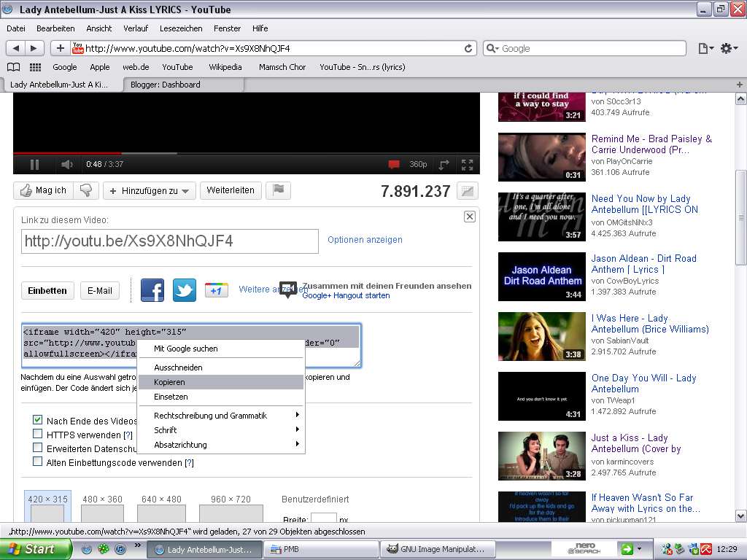Open the Hinzufügen zu dropdown

(x=149, y=191)
